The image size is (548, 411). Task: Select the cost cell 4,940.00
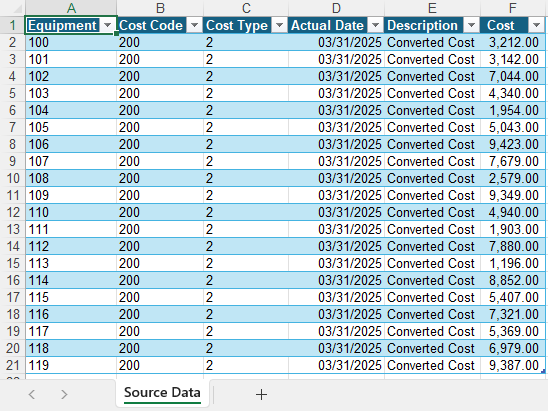coord(513,212)
